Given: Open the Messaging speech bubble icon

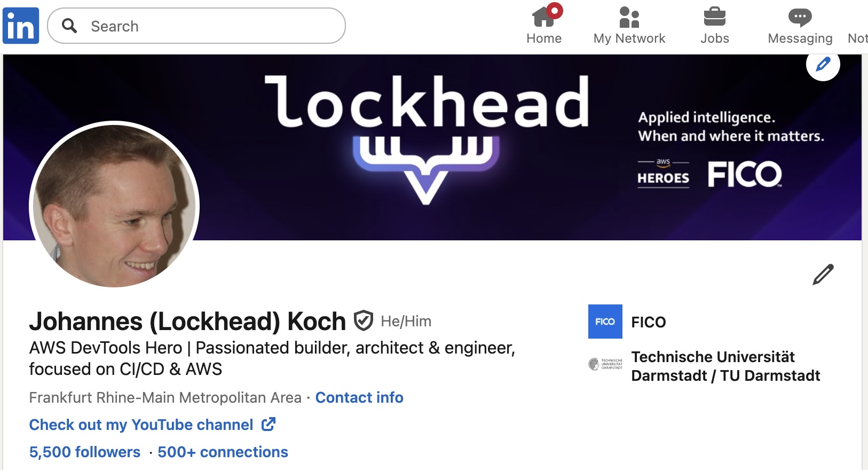Looking at the screenshot, I should [x=800, y=17].
